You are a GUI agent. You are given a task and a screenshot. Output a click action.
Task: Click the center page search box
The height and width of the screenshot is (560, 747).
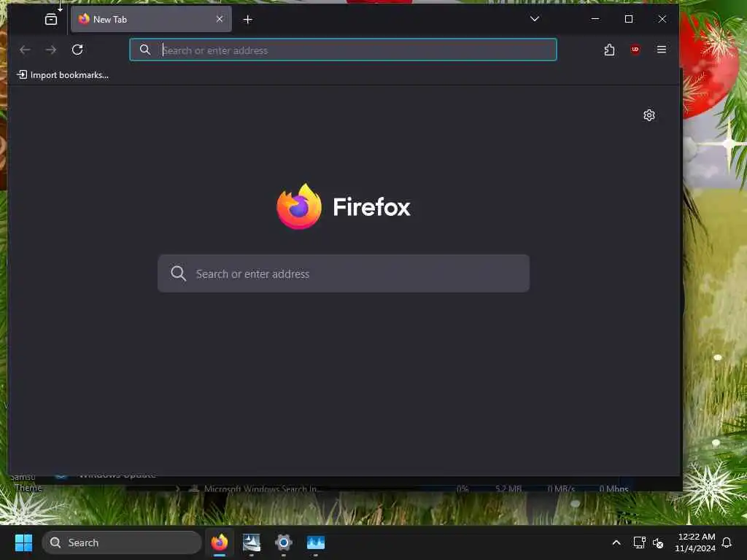click(344, 273)
